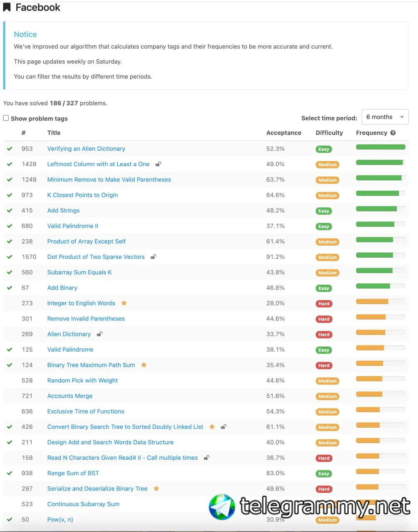
Task: Click the star beside Binary Tree Maximum Path Sum
Action: click(x=144, y=365)
